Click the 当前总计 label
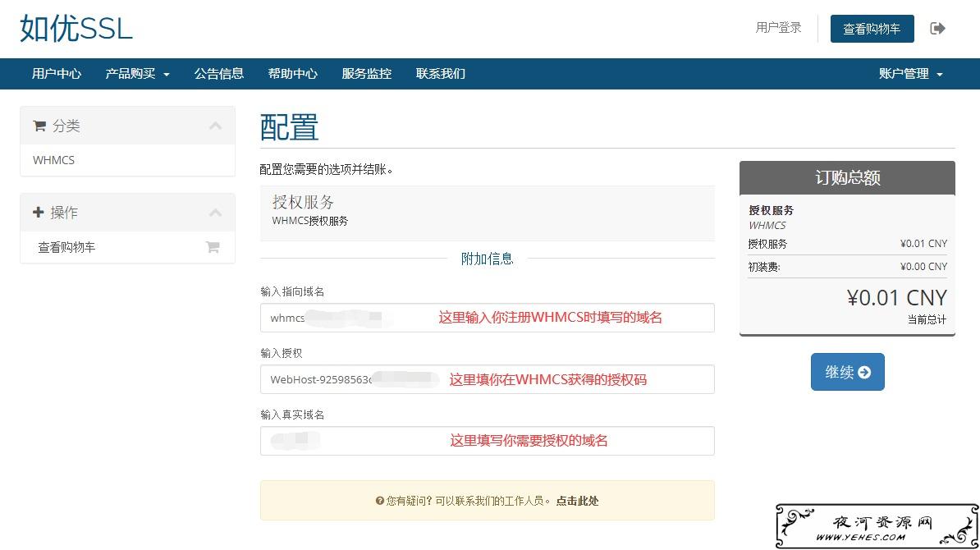Viewport: 980px width, 550px height. [927, 319]
